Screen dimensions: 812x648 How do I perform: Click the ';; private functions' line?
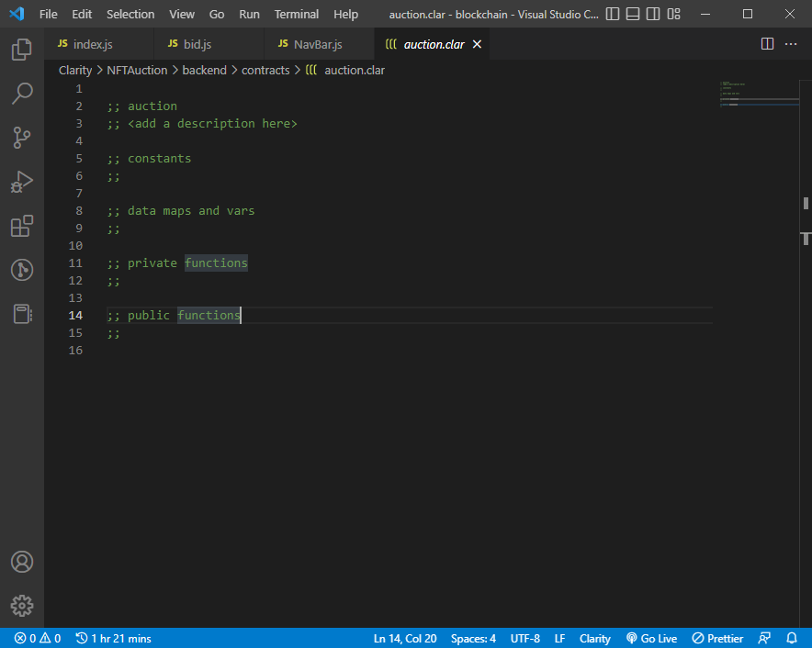pyautogui.click(x=177, y=263)
